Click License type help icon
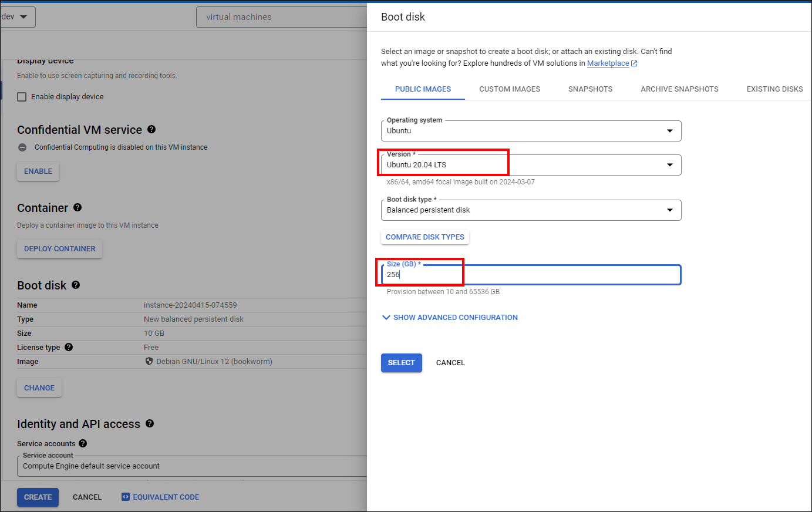The width and height of the screenshot is (812, 512). point(69,347)
